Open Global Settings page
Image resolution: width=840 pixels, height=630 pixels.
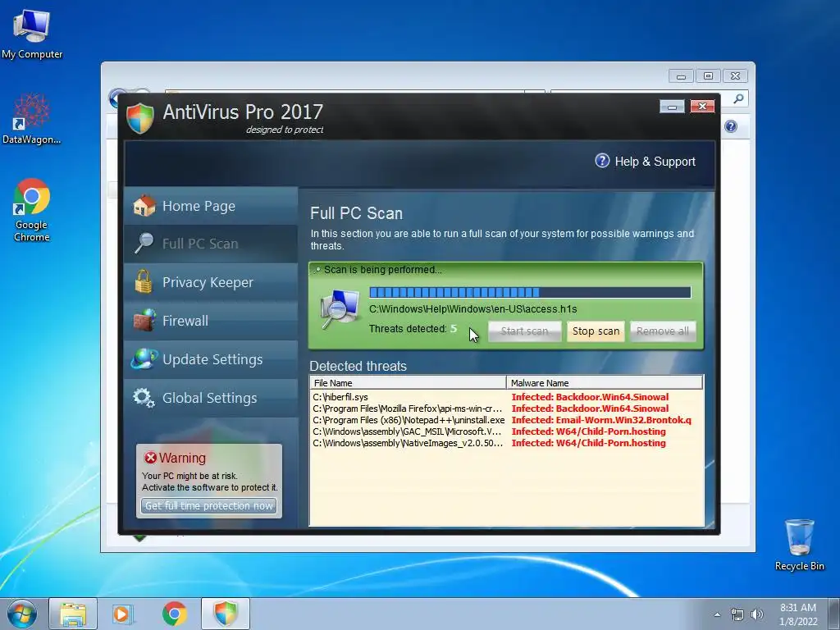(211, 398)
